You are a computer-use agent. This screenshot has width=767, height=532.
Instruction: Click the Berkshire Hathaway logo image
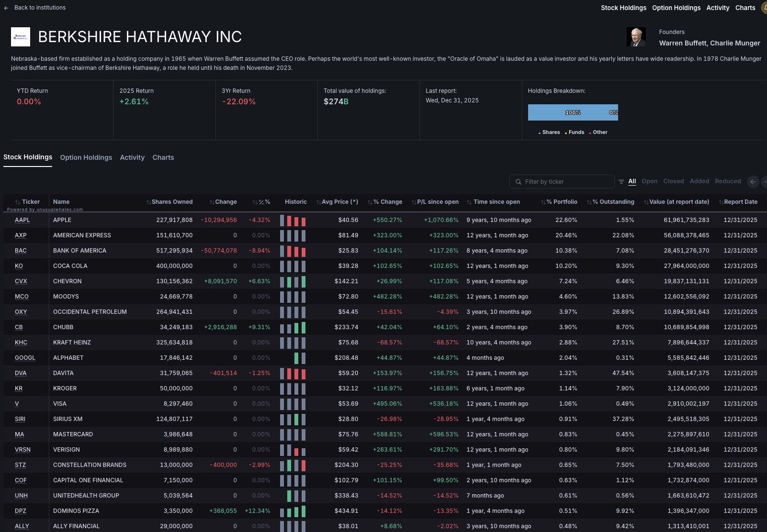[21, 37]
